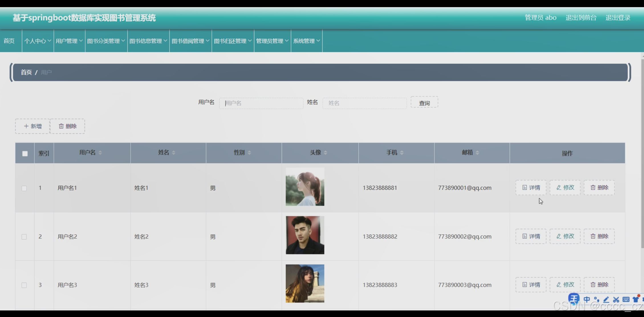Click 退出登录 link at top right

(618, 18)
